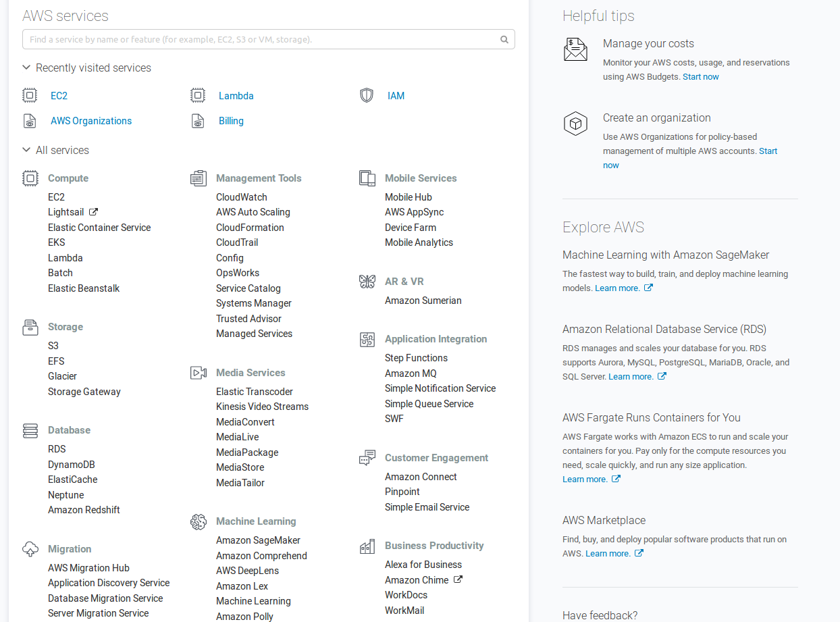This screenshot has height=622, width=840.
Task: Click the Storage category icon
Action: [30, 328]
